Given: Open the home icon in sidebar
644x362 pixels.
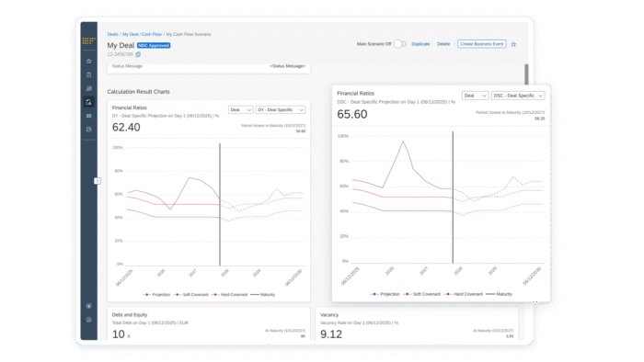Looking at the screenshot, I should (x=88, y=61).
